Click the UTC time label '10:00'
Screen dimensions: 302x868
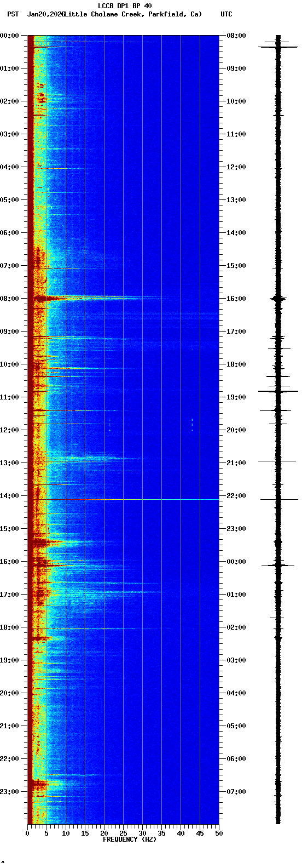tap(236, 101)
